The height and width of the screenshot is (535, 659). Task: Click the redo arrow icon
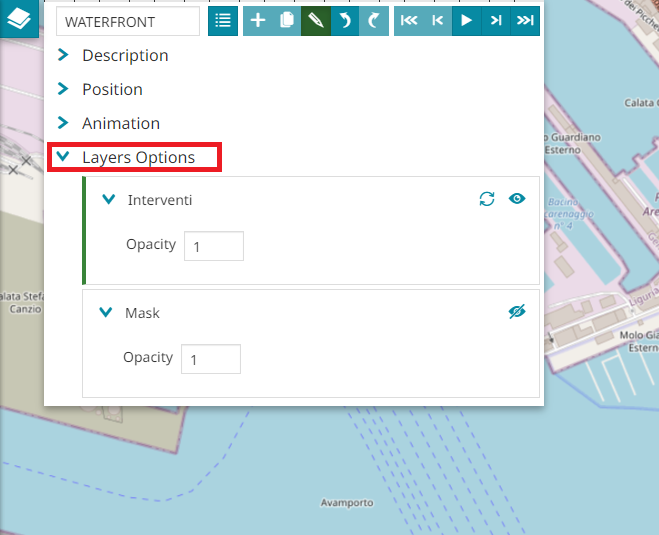pyautogui.click(x=374, y=21)
